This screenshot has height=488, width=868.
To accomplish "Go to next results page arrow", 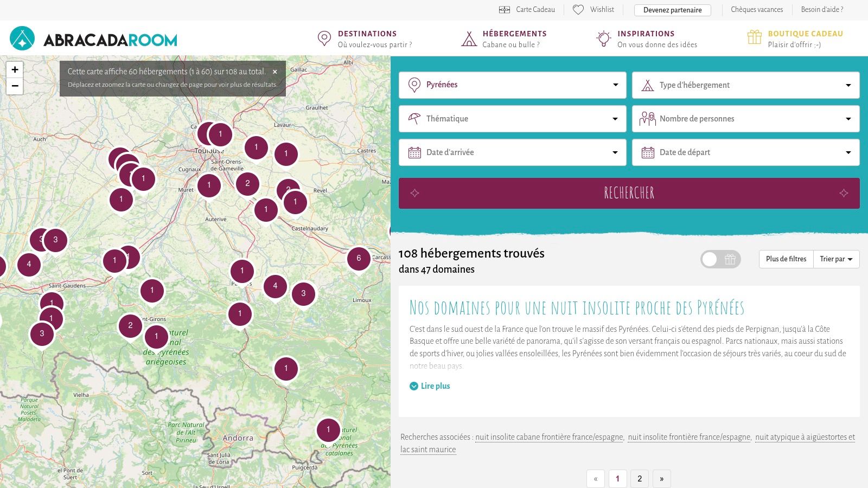I will pos(661,479).
